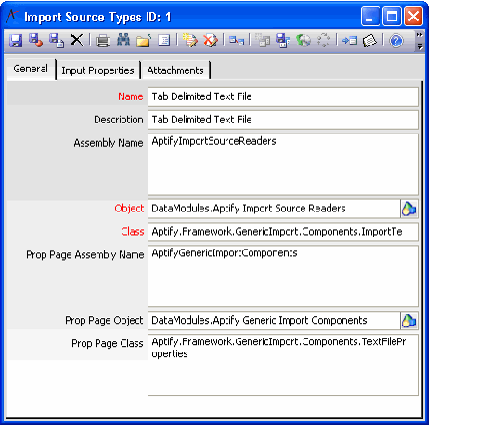Image resolution: width=490 pixels, height=448 pixels.
Task: Click the linked windows icon
Action: 237,41
